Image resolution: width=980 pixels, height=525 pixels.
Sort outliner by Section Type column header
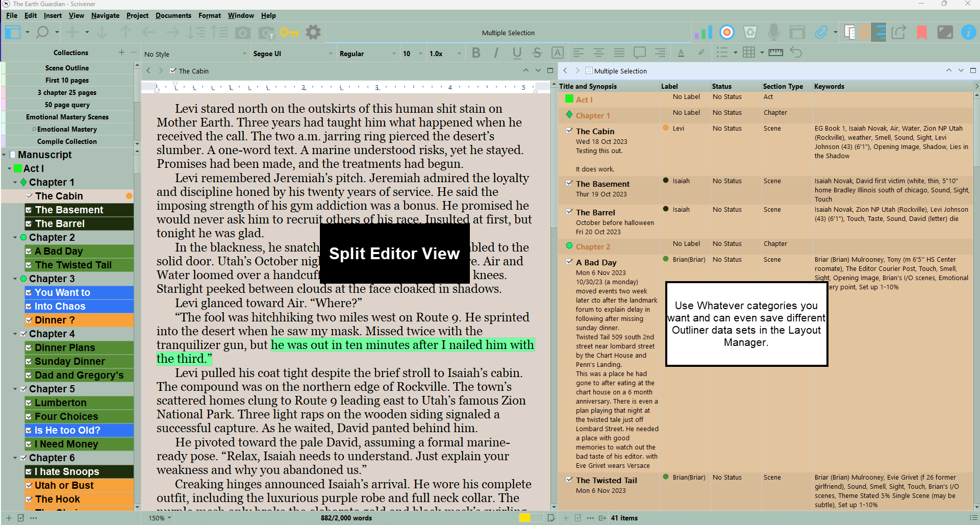tap(787, 86)
